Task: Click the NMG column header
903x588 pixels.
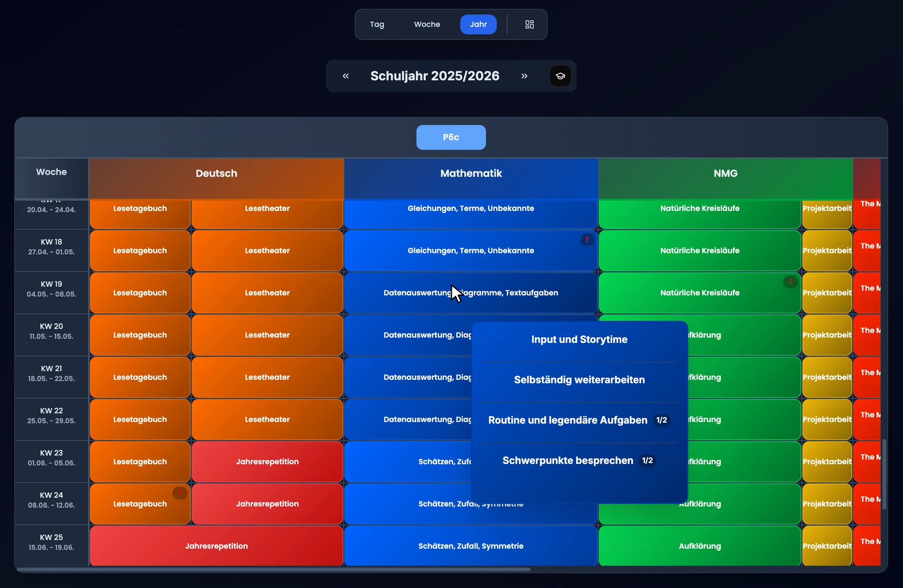Action: point(726,178)
